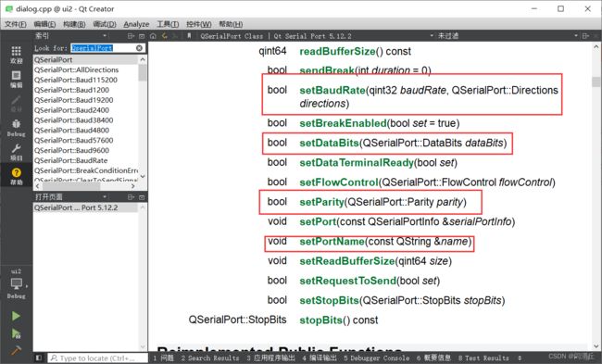Open setDataBits function link
602x364 pixels.
coord(329,143)
